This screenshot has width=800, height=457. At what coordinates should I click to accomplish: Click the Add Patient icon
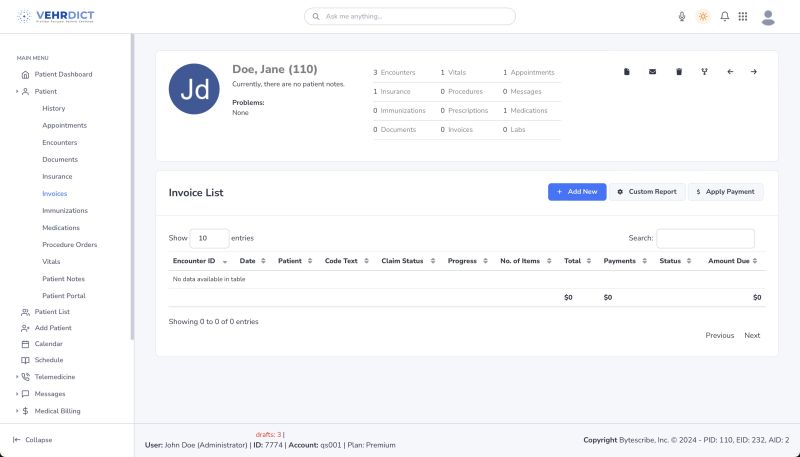[x=26, y=328]
